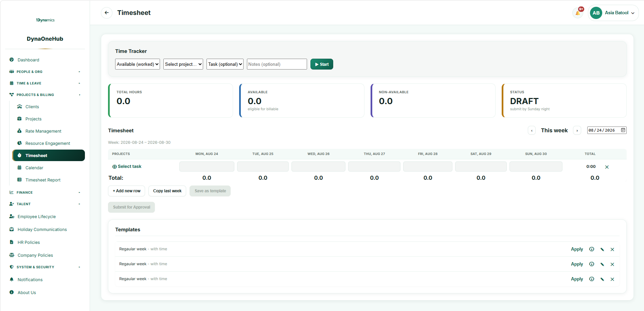This screenshot has width=644, height=311.
Task: Delete the third Regaular week template
Action: [x=612, y=279]
